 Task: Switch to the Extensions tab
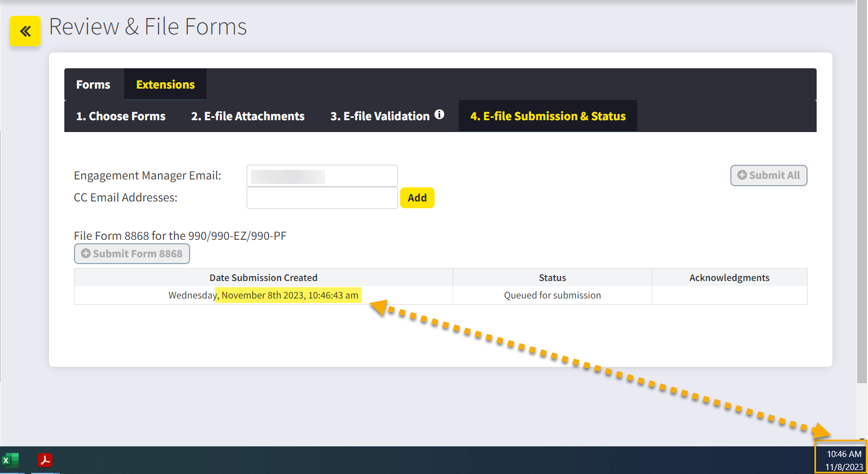click(165, 85)
